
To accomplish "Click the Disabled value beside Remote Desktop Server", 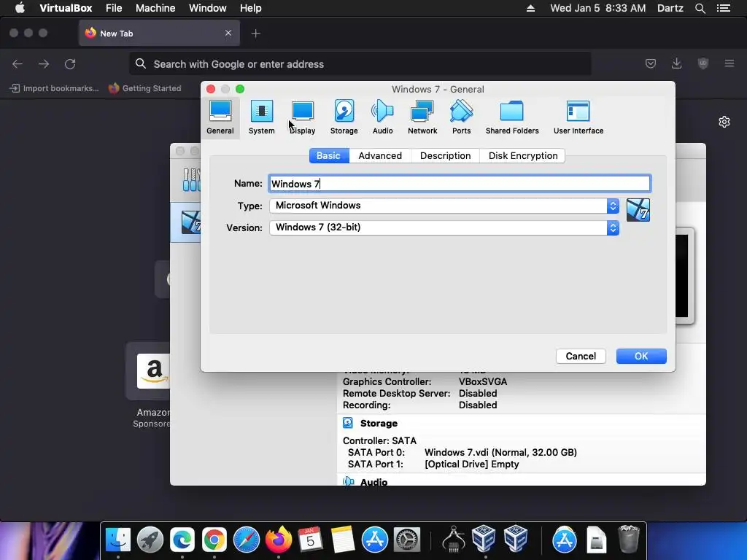I will (x=478, y=393).
